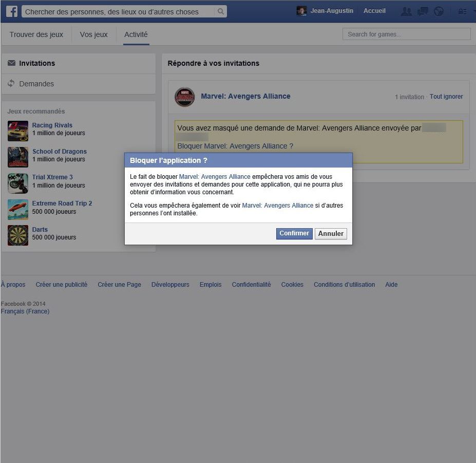Viewport: 476px width, 463px height.
Task: Open Trial Xtreme 3 game thumbnail
Action: (x=18, y=183)
